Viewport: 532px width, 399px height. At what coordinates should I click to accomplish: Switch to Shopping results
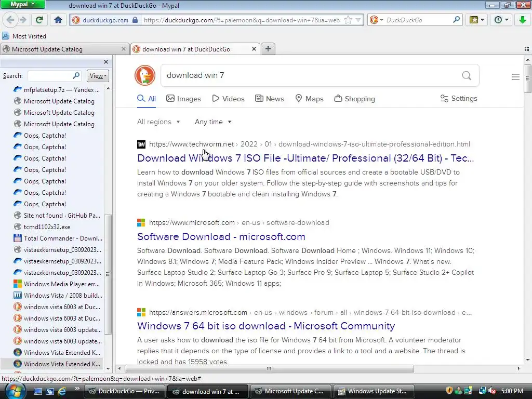pos(354,99)
